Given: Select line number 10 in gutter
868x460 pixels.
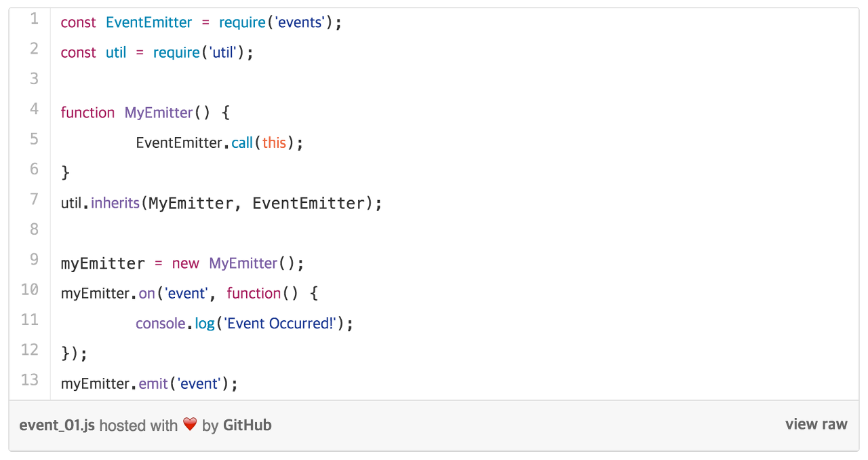Looking at the screenshot, I should (x=31, y=289).
